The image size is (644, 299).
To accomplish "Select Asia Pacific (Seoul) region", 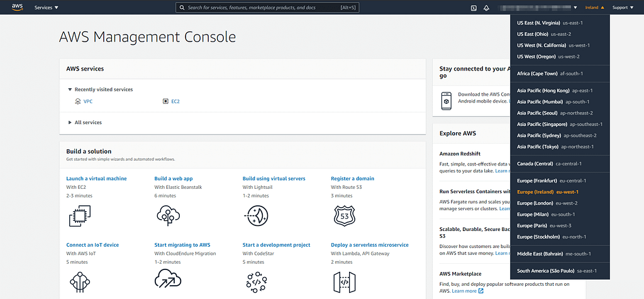I will coord(560,113).
